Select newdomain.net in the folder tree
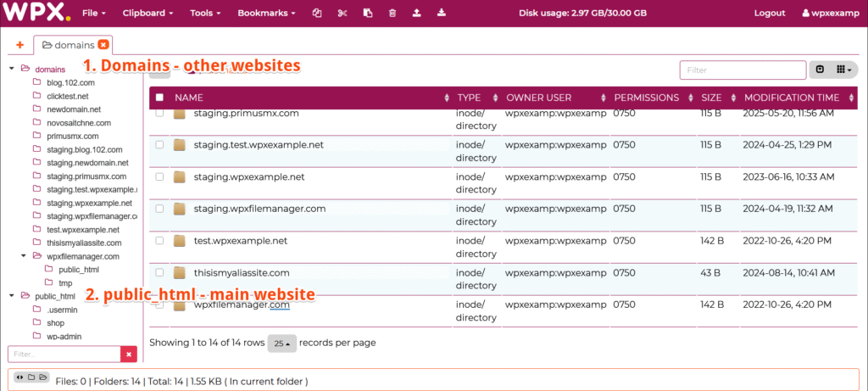This screenshot has height=391, width=868. coord(74,109)
